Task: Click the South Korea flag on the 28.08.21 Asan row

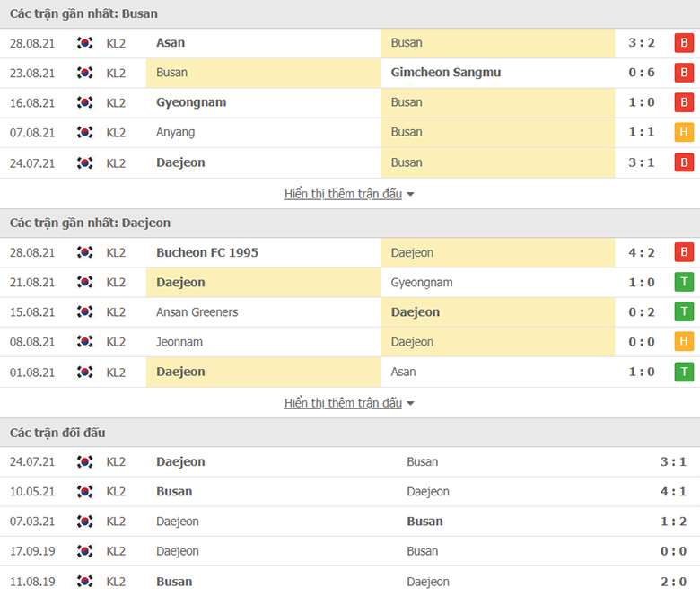Action: tap(85, 43)
